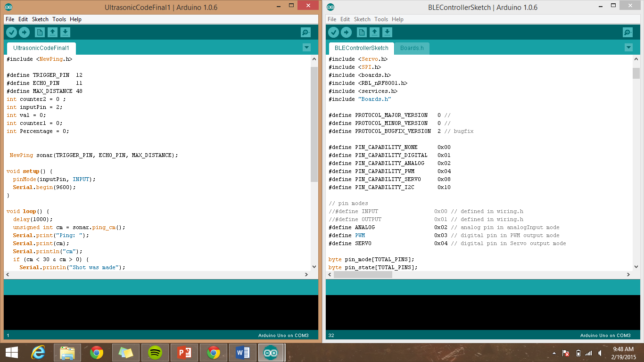Screen dimensions: 644x362
Task: Click 'byte pin_mode[TOTAL_PINS];' line
Action: (371, 259)
